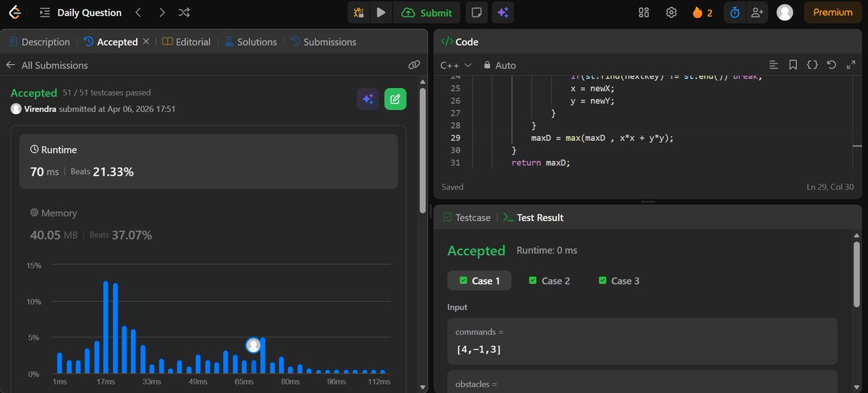Click the tallest bar in the runtime distribution
868x393 pixels.
coord(106,327)
